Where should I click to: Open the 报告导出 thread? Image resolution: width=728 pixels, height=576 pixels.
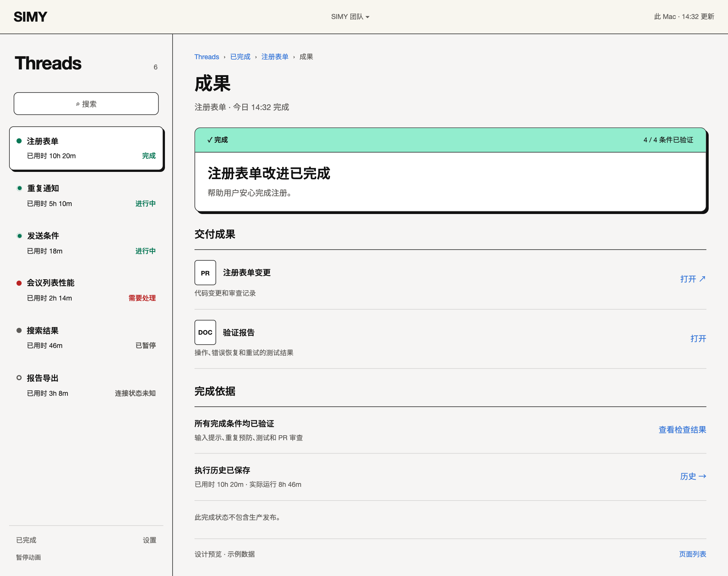(86, 385)
